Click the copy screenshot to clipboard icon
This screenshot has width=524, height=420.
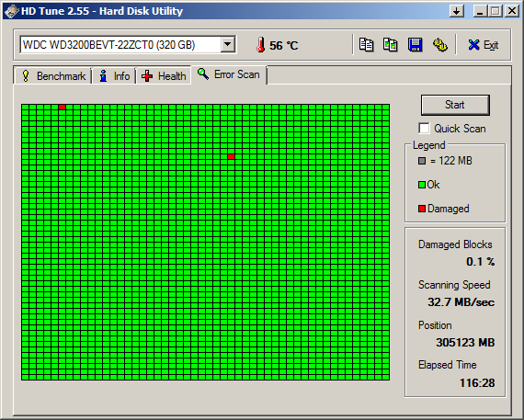point(391,44)
